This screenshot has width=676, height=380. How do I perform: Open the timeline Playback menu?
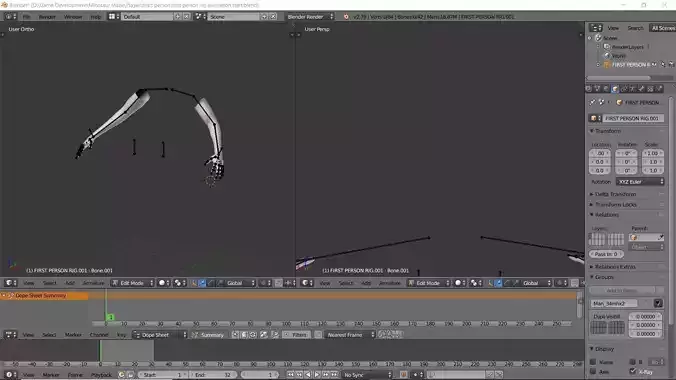pos(101,375)
